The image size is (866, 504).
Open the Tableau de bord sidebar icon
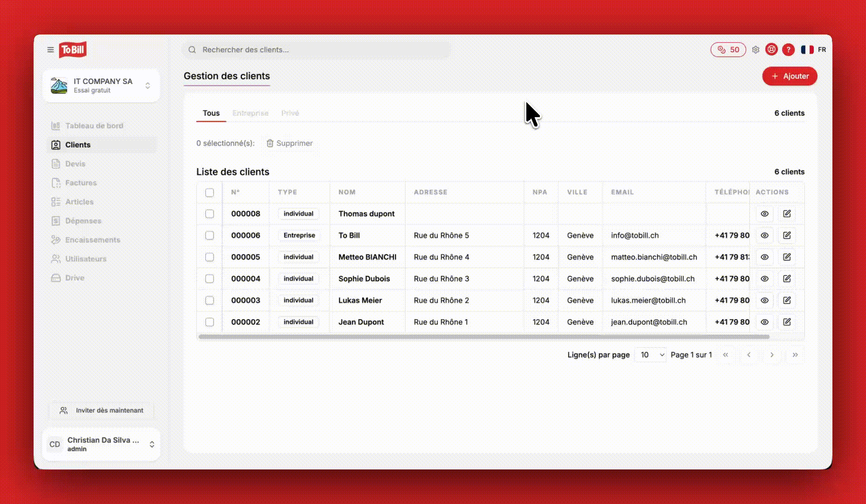(56, 126)
